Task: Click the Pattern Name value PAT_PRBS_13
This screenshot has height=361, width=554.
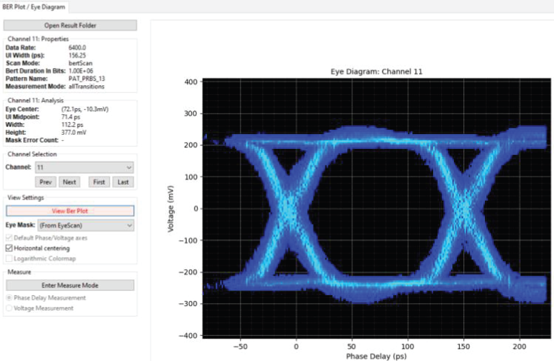Action: click(x=87, y=79)
